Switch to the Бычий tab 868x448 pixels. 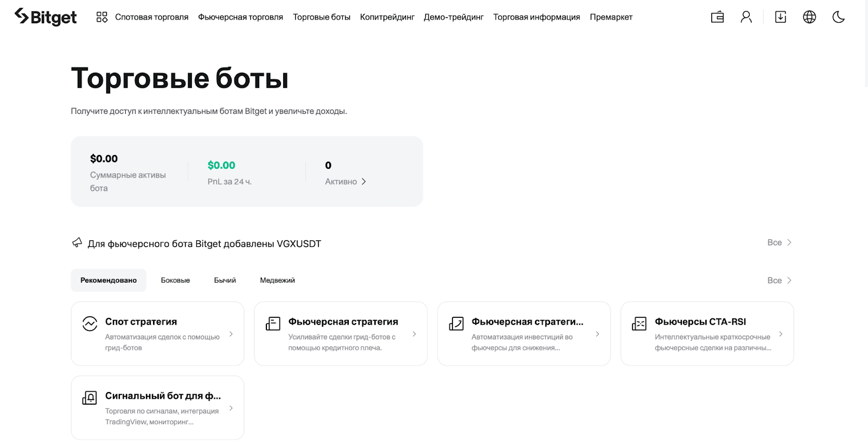225,280
